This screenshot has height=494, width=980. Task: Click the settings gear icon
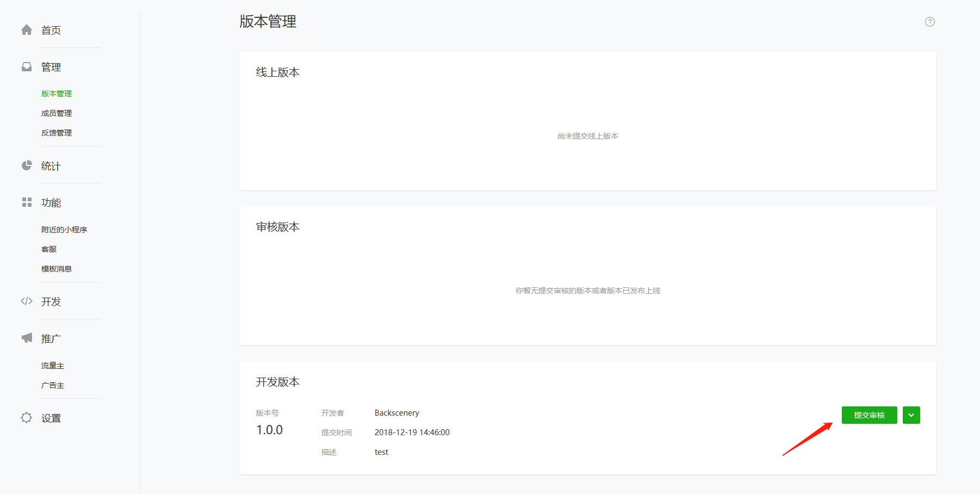click(27, 418)
